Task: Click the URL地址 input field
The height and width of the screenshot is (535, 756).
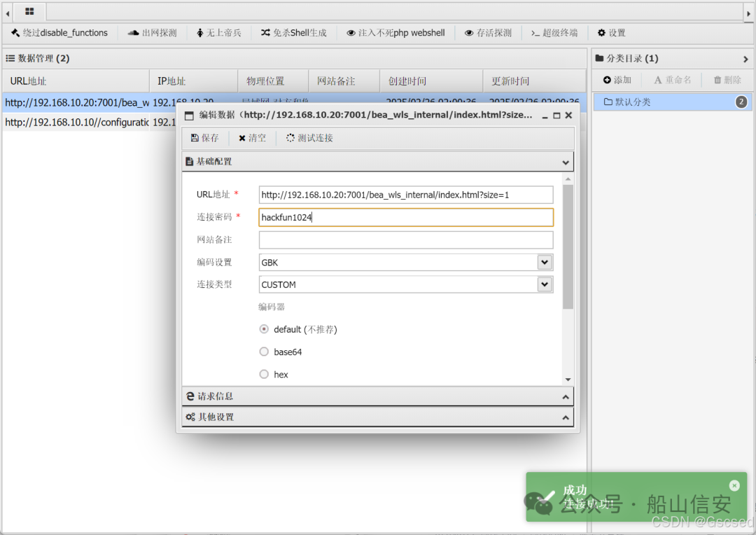Action: point(406,195)
